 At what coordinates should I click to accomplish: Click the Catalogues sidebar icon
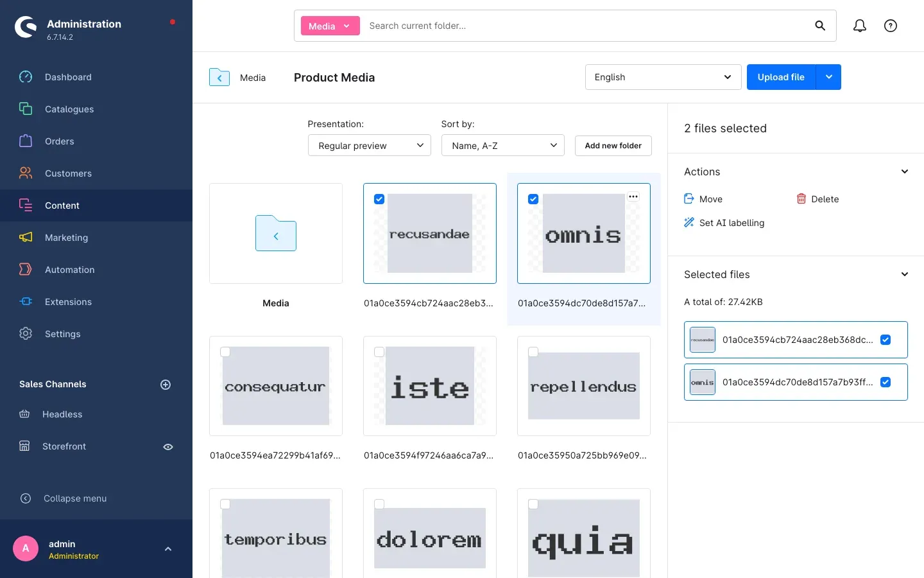[x=26, y=109]
